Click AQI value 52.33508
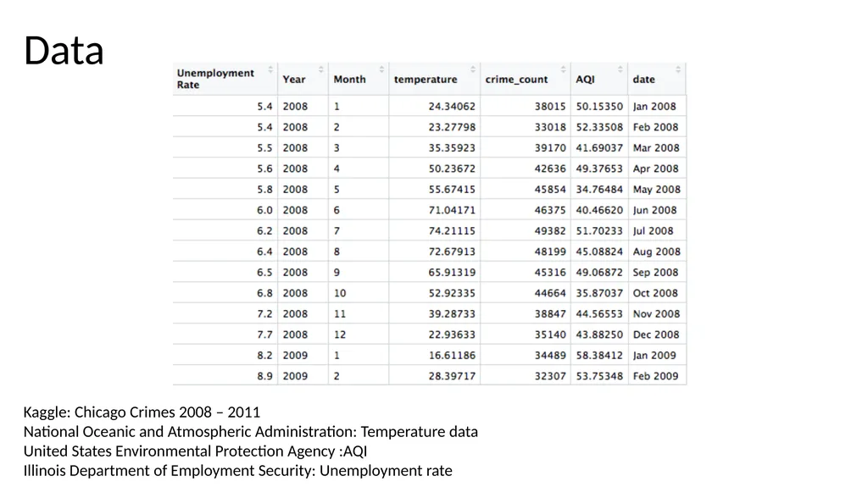This screenshot has height=487, width=868. click(x=599, y=127)
